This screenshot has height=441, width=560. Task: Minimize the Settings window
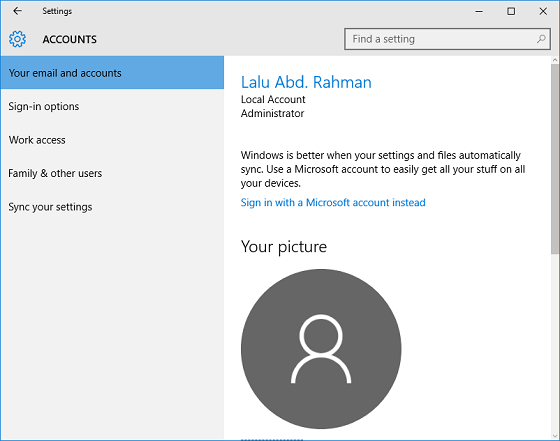click(x=479, y=11)
